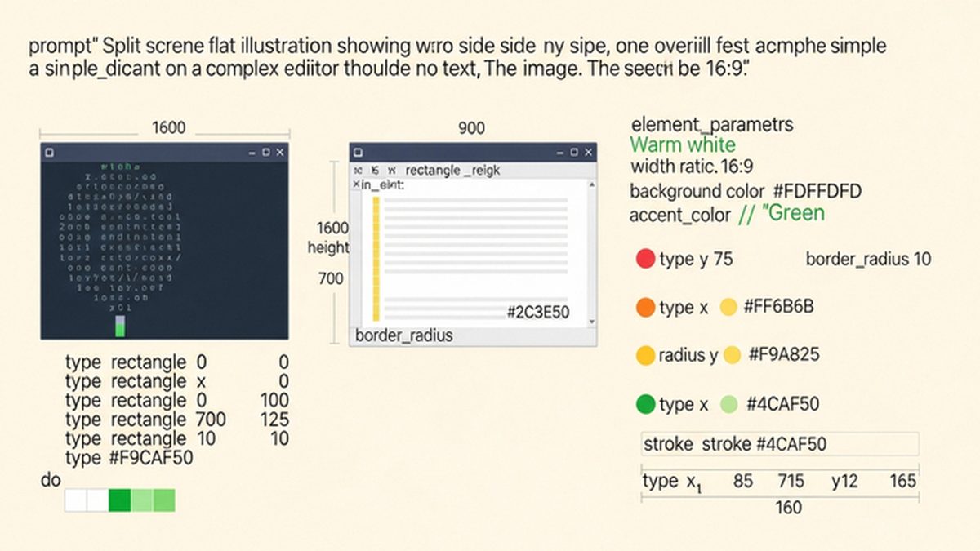Click the green bar icon in the dark window

(x=120, y=326)
